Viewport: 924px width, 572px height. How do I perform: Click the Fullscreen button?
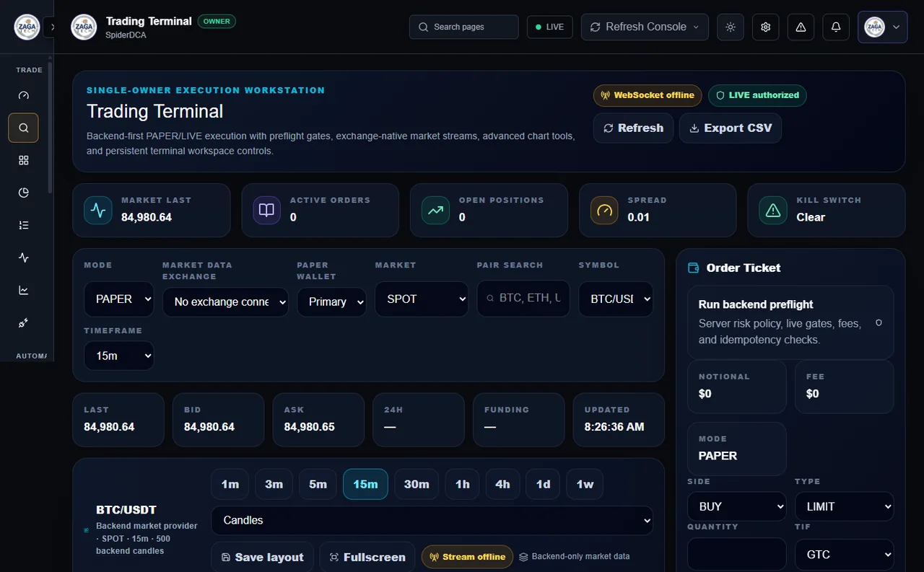[367, 557]
